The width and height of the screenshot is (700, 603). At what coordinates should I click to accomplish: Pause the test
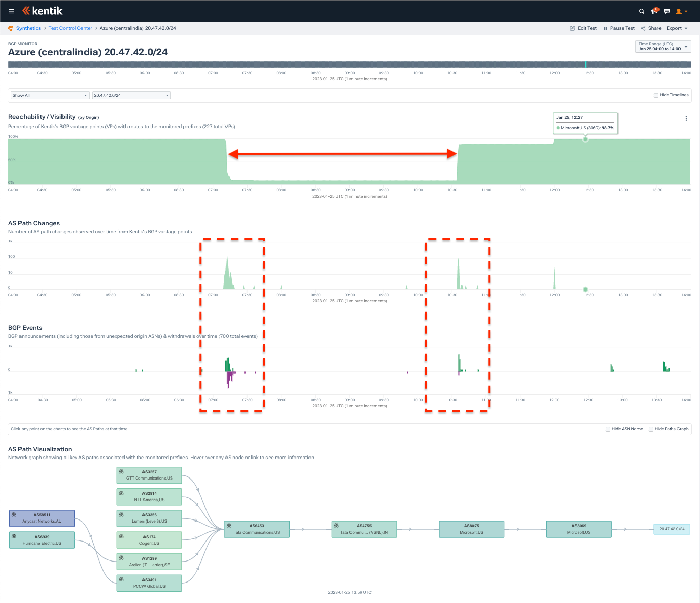619,28
